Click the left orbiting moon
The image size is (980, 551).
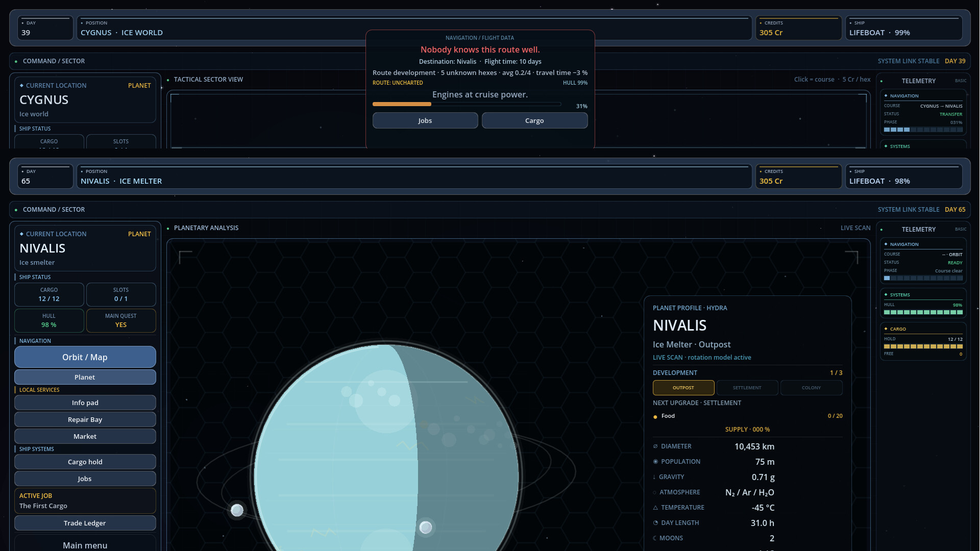click(x=237, y=510)
